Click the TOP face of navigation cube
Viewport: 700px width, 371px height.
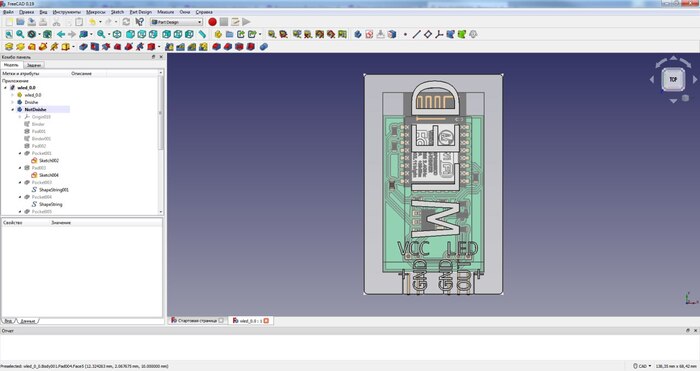(673, 79)
